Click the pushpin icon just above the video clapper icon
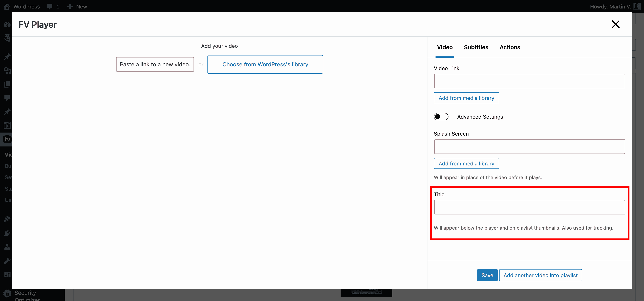This screenshot has height=301, width=644. [x=7, y=111]
